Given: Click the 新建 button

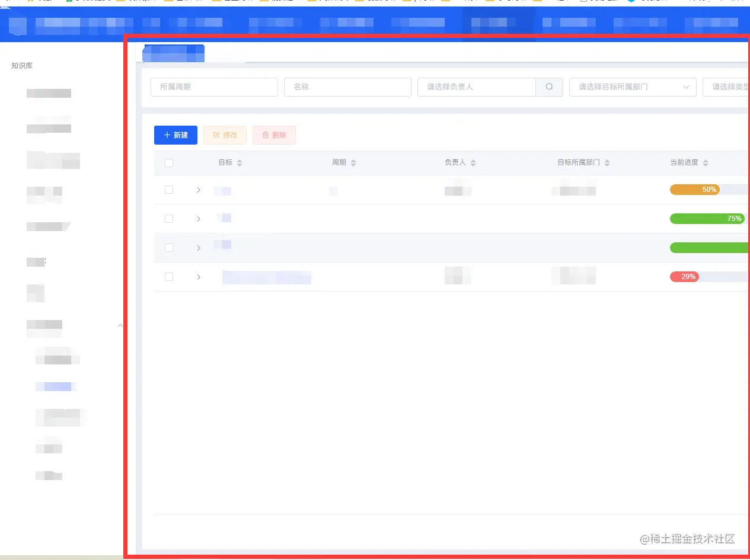Looking at the screenshot, I should pos(175,135).
